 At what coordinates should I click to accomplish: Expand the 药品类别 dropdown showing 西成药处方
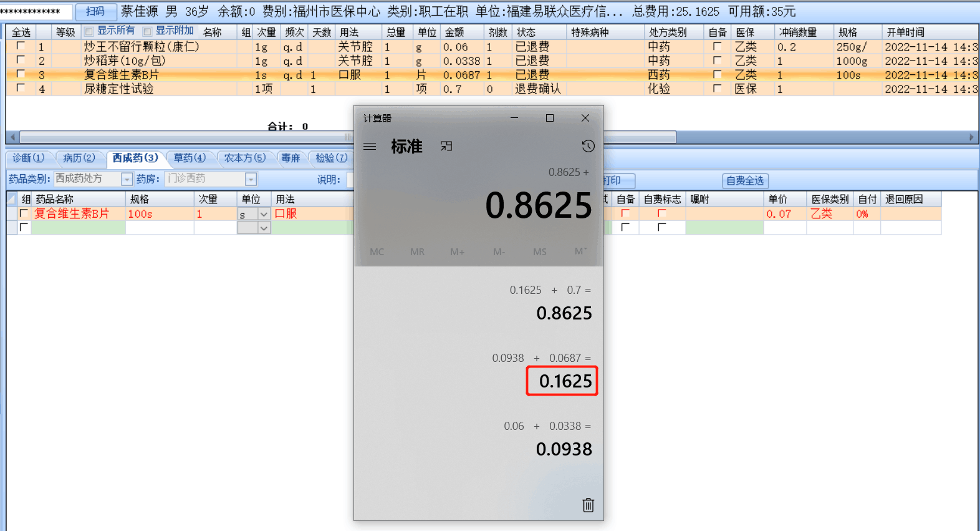(127, 179)
